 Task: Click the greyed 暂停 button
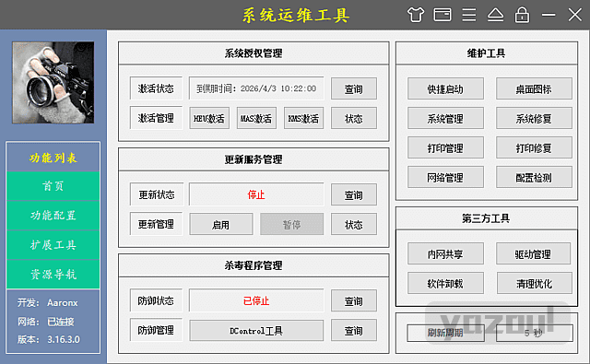click(291, 225)
